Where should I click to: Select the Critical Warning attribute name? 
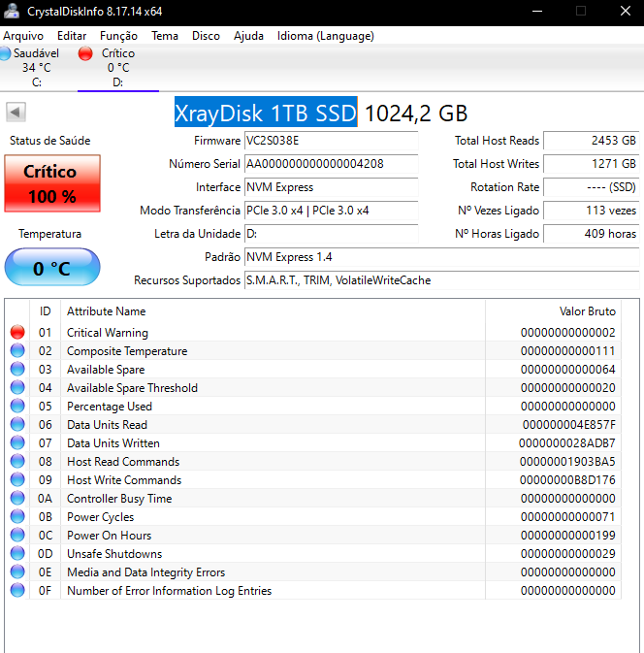coord(108,333)
